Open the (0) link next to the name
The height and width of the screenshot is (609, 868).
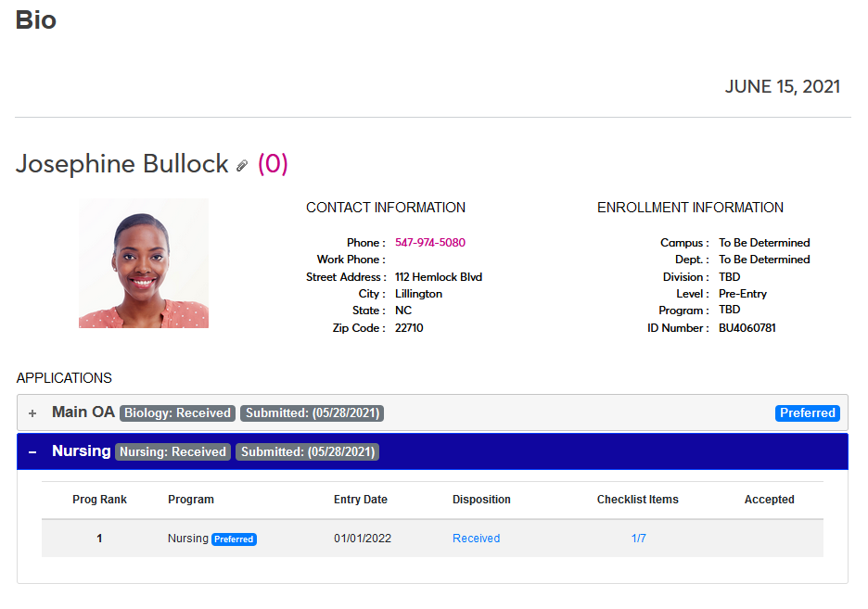pyautogui.click(x=271, y=163)
